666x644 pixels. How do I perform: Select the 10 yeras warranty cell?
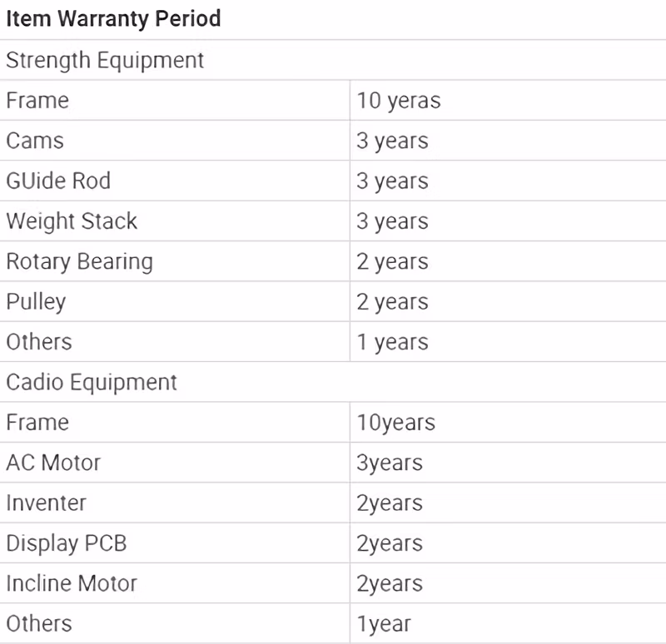[x=508, y=100]
